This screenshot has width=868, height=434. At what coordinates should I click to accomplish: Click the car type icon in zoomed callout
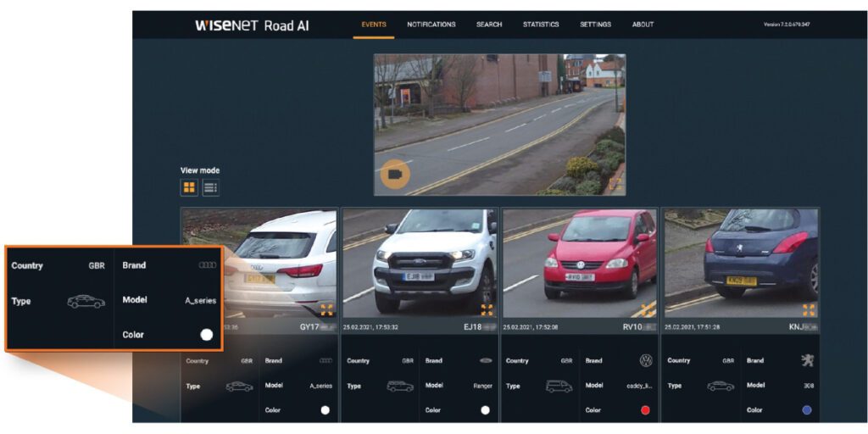click(x=86, y=302)
